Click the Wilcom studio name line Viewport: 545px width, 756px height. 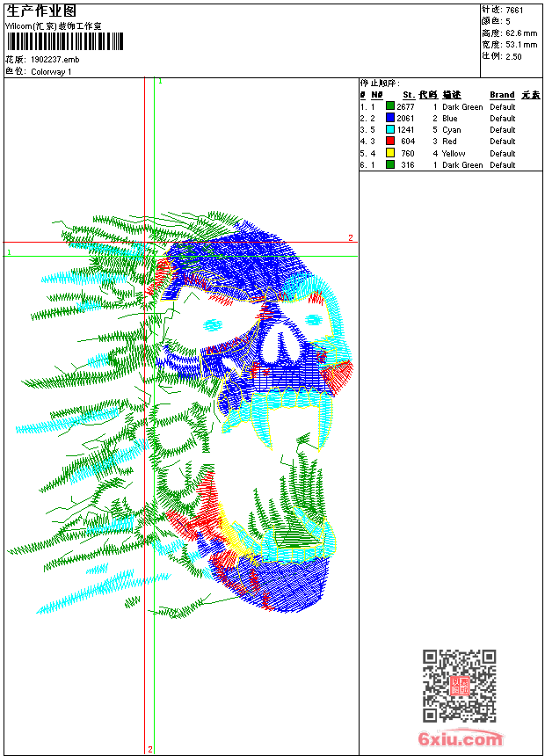tap(54, 26)
